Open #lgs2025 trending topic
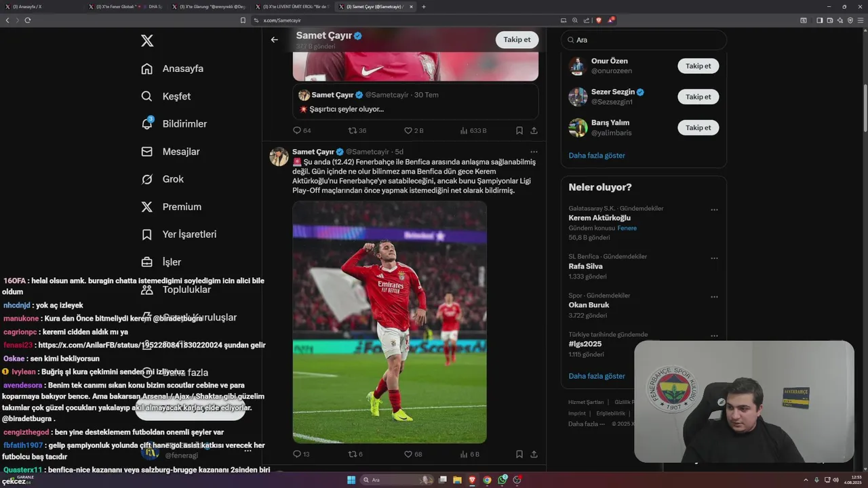This screenshot has height=488, width=868. pyautogui.click(x=585, y=344)
